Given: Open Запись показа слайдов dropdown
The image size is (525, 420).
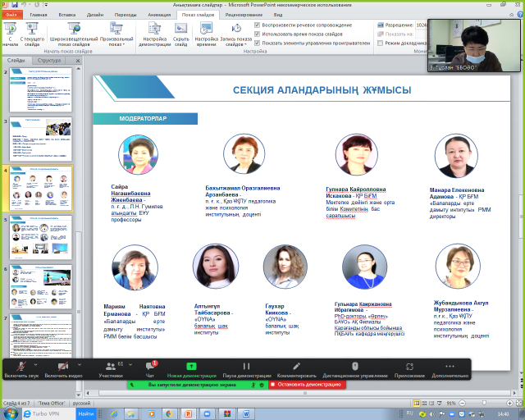Looking at the screenshot, I should click(x=236, y=34).
